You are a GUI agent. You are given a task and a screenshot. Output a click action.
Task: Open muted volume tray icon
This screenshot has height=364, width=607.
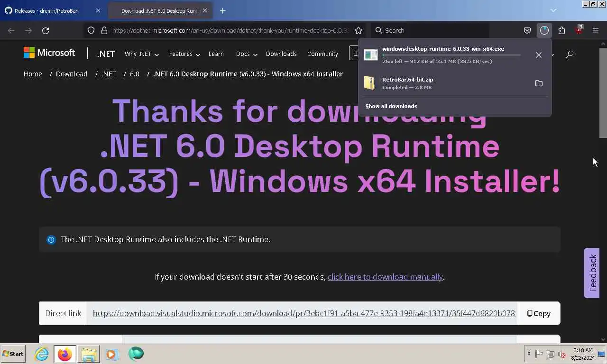point(562,354)
